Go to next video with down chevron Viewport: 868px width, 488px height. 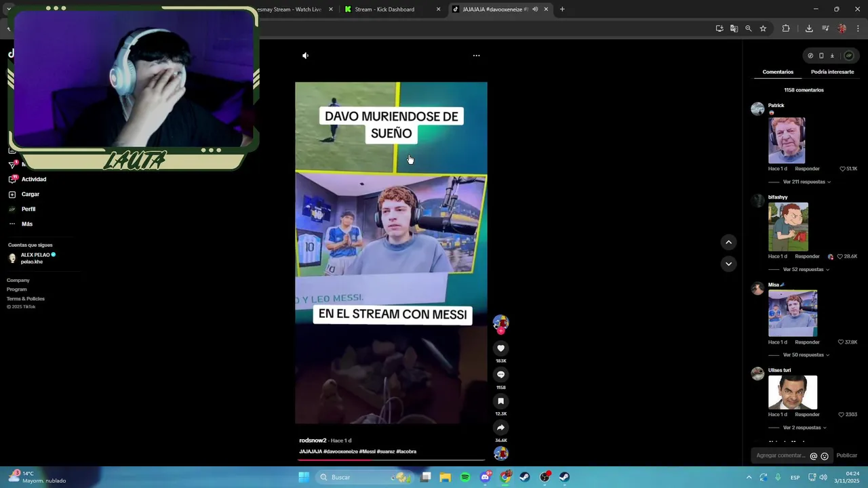tap(728, 264)
